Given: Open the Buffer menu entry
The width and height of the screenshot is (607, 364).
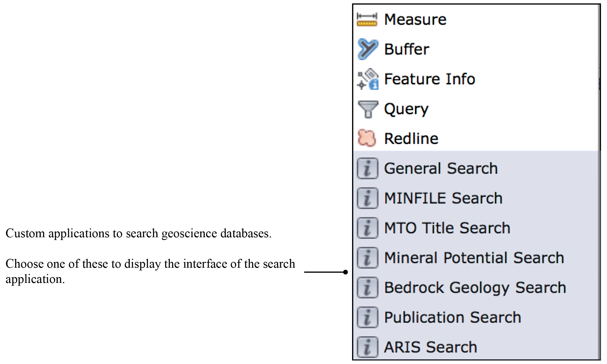Looking at the screenshot, I should tap(407, 49).
